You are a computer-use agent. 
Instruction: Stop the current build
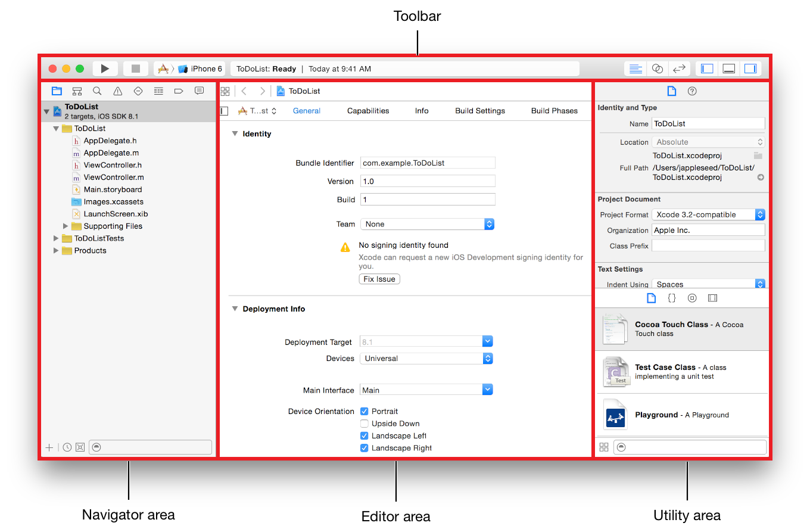click(135, 68)
